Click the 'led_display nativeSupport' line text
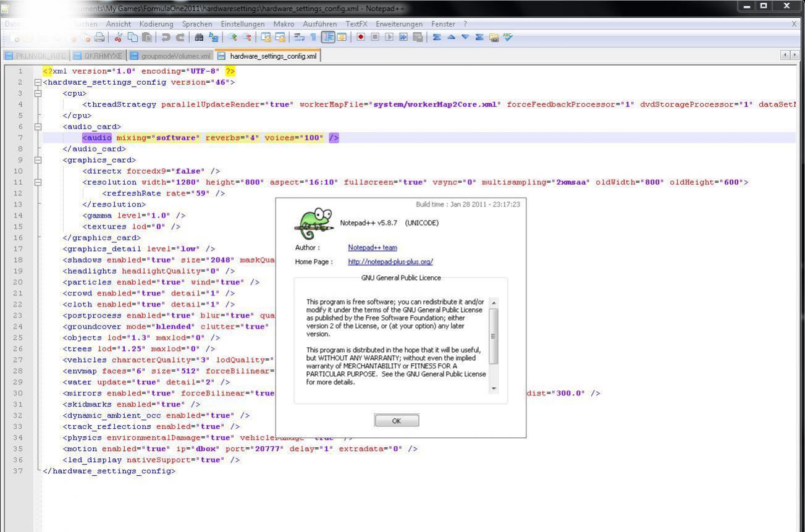The width and height of the screenshot is (805, 532). (151, 460)
